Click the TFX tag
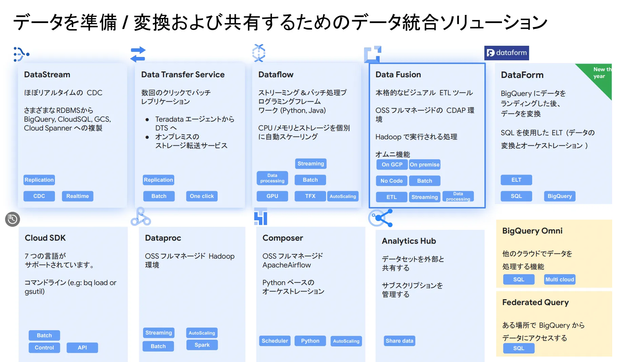The width and height of the screenshot is (644, 362). coord(310,196)
